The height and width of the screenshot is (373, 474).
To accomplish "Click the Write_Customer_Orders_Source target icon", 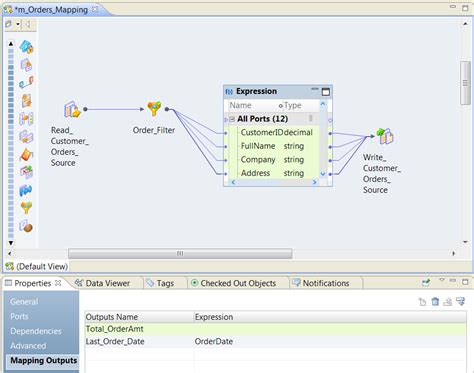I will 385,136.
